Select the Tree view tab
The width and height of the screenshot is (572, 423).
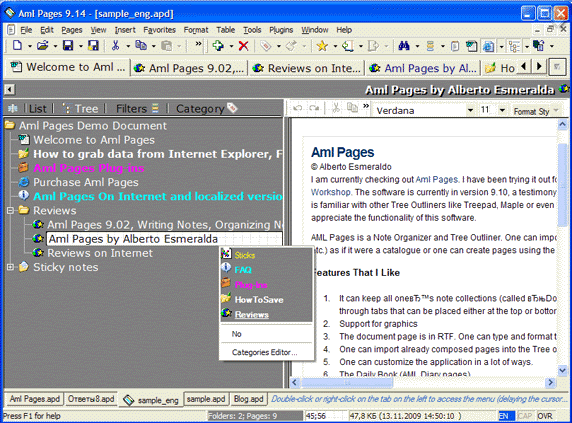[x=81, y=108]
